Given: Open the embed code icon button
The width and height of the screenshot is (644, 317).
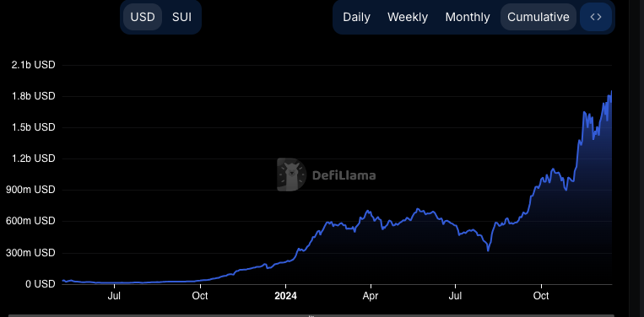Looking at the screenshot, I should point(596,17).
